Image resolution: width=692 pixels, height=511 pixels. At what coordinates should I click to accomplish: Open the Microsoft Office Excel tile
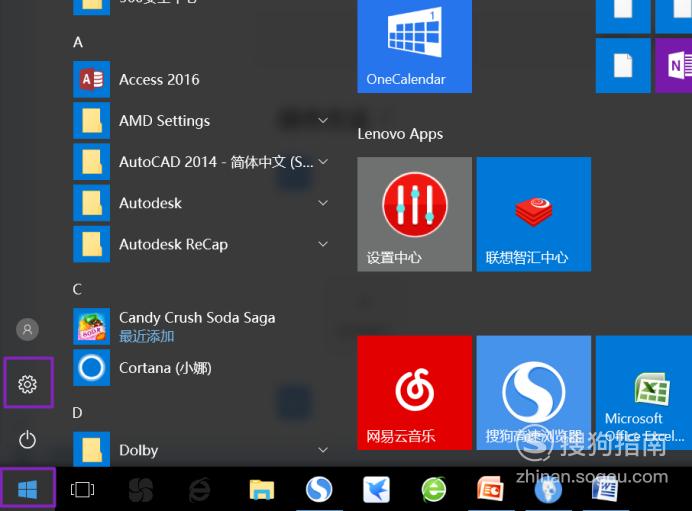point(644,393)
